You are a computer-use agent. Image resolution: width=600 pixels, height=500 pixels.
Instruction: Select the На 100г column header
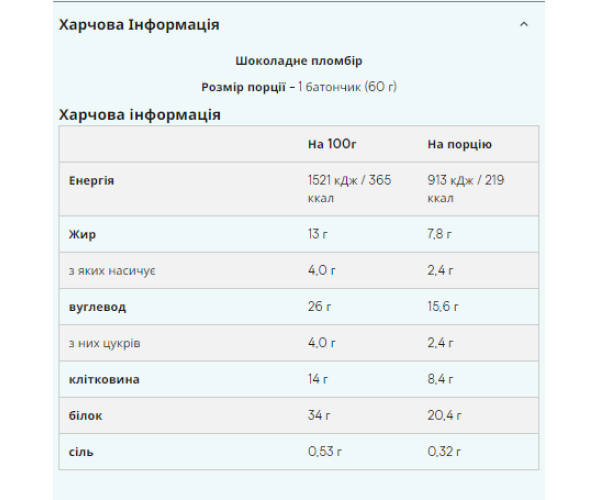[x=333, y=144]
